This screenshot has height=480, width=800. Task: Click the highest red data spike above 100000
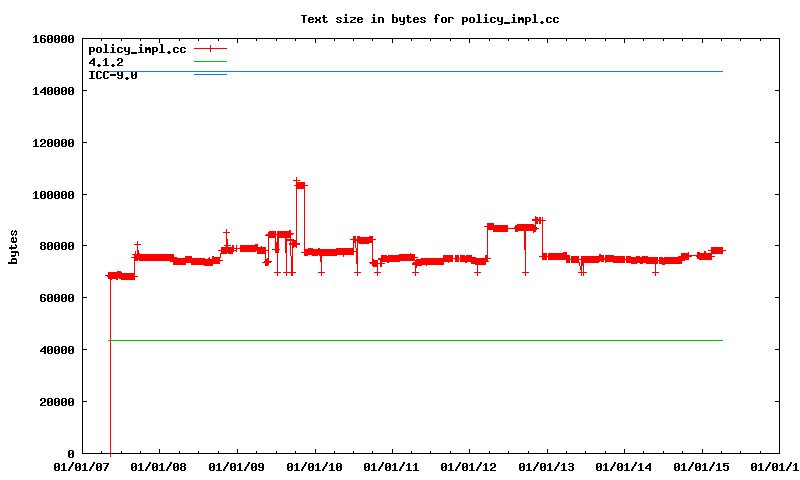click(x=297, y=182)
